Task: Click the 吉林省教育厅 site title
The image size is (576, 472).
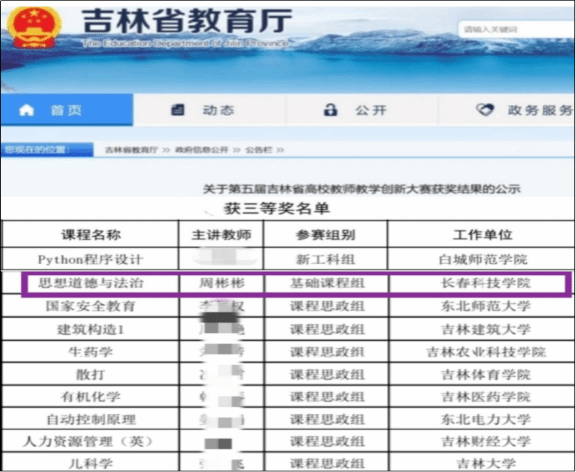Action: click(187, 21)
